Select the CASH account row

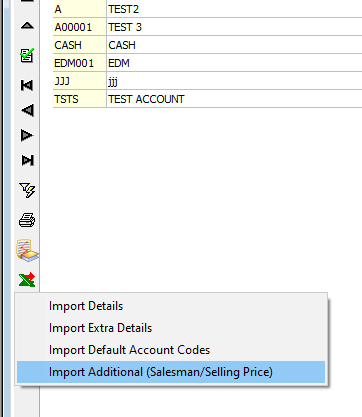pyautogui.click(x=207, y=45)
